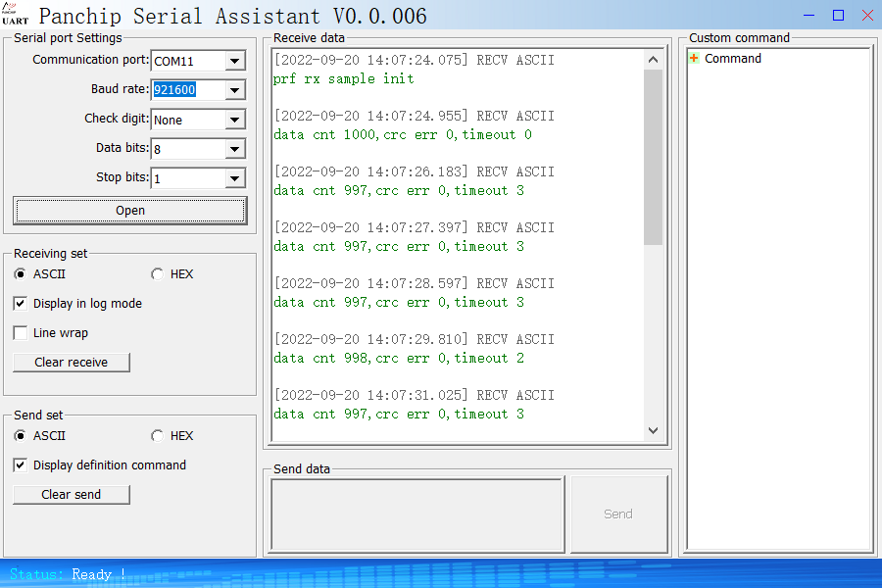Click the 'prf rx sample init' log line

pos(344,78)
